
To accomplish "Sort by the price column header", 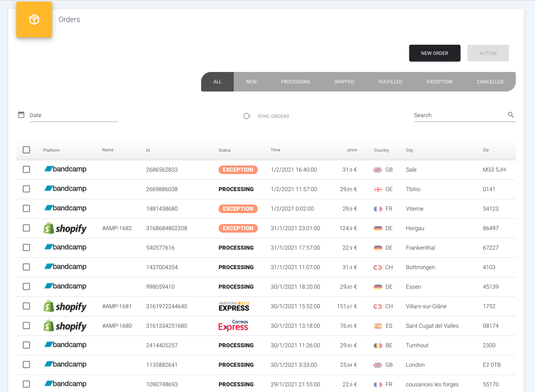I will pos(352,150).
